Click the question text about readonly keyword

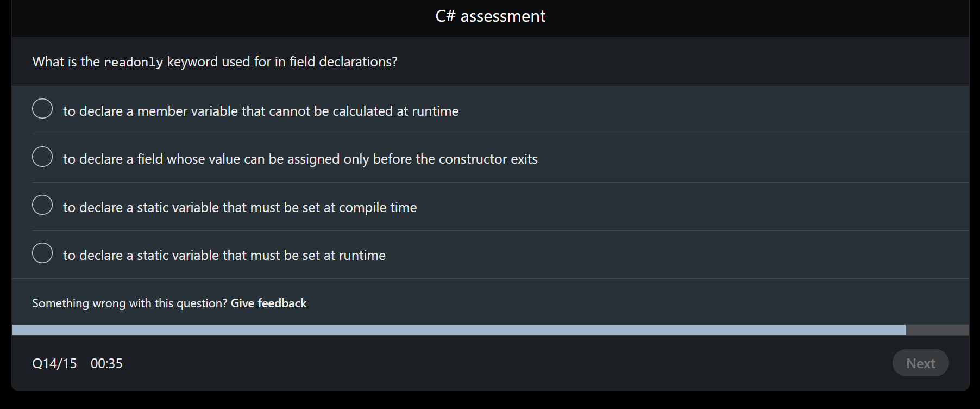coord(215,61)
